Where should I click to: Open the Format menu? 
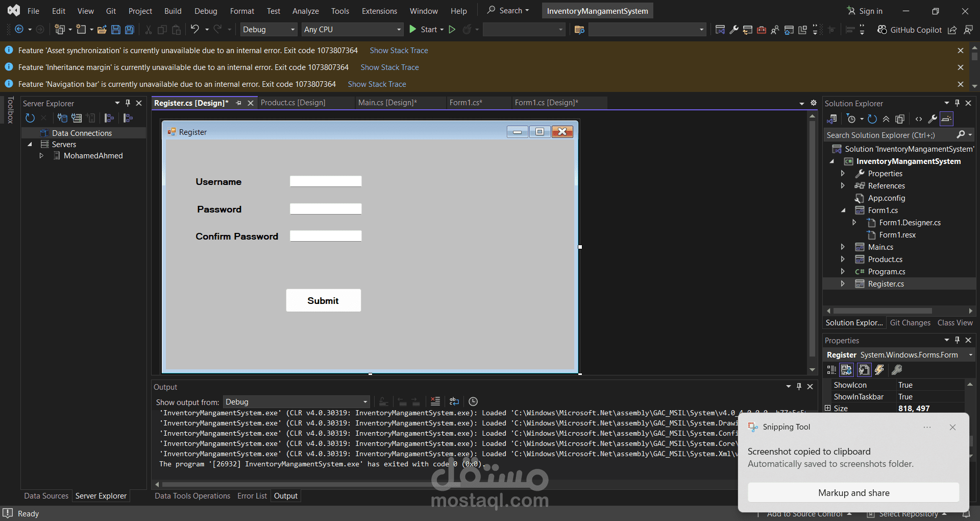tap(242, 11)
